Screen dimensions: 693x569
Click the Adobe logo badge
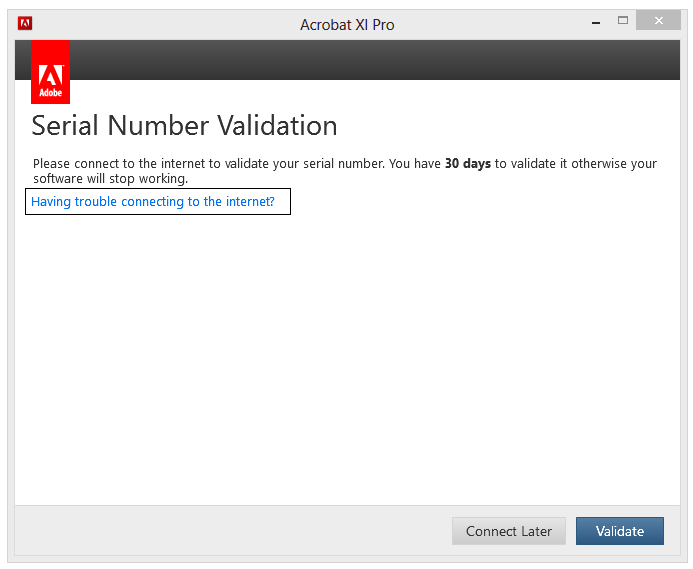(x=50, y=72)
